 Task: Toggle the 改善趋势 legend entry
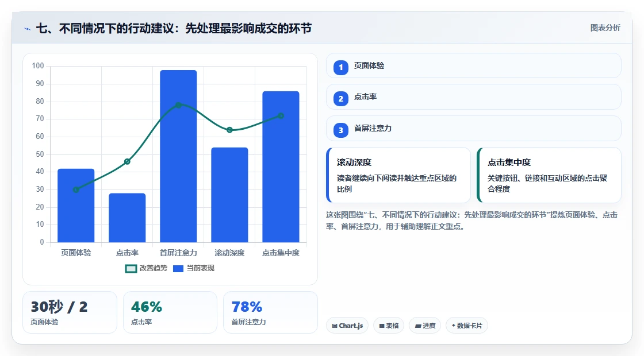click(146, 268)
